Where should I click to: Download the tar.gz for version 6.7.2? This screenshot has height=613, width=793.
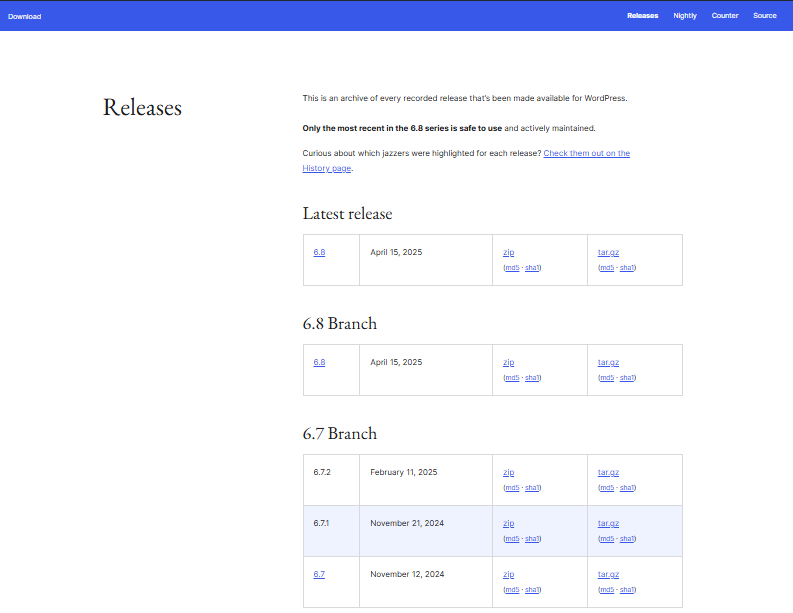[608, 472]
